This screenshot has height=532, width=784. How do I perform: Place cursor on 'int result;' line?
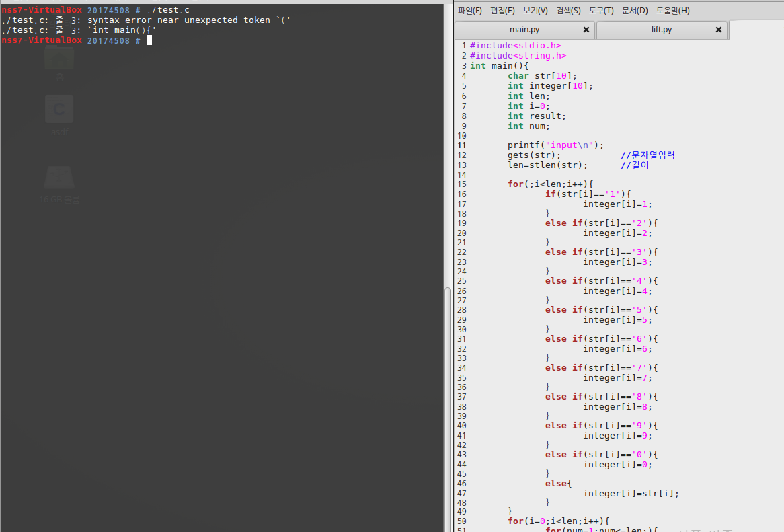[x=537, y=116]
